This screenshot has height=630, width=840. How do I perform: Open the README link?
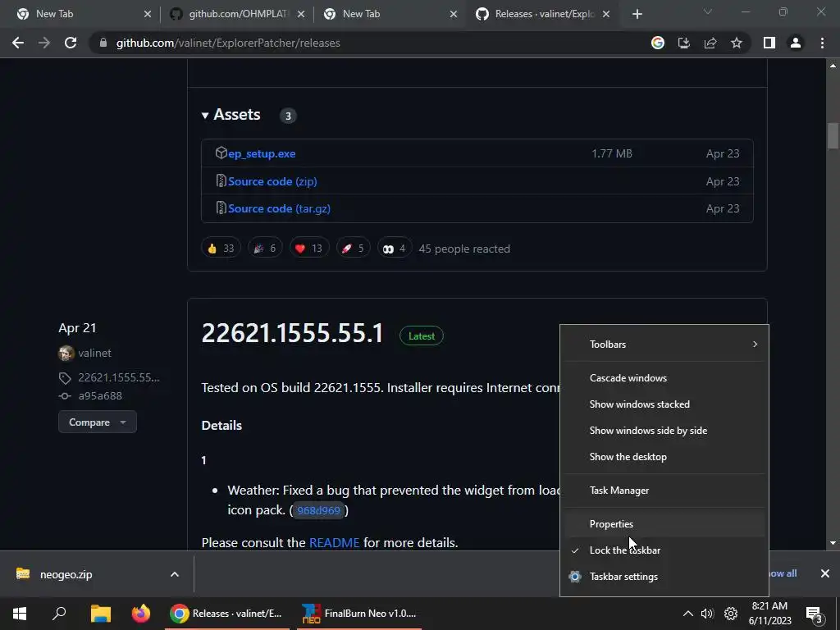coord(334,543)
